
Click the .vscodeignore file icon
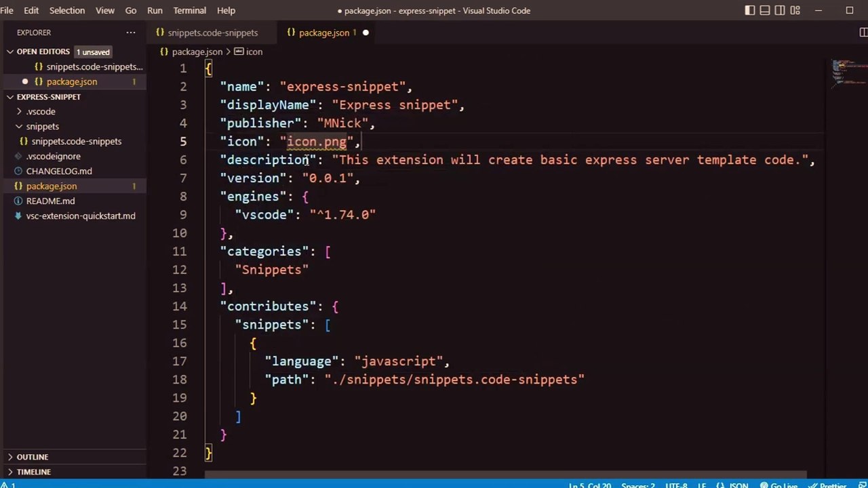coord(18,156)
